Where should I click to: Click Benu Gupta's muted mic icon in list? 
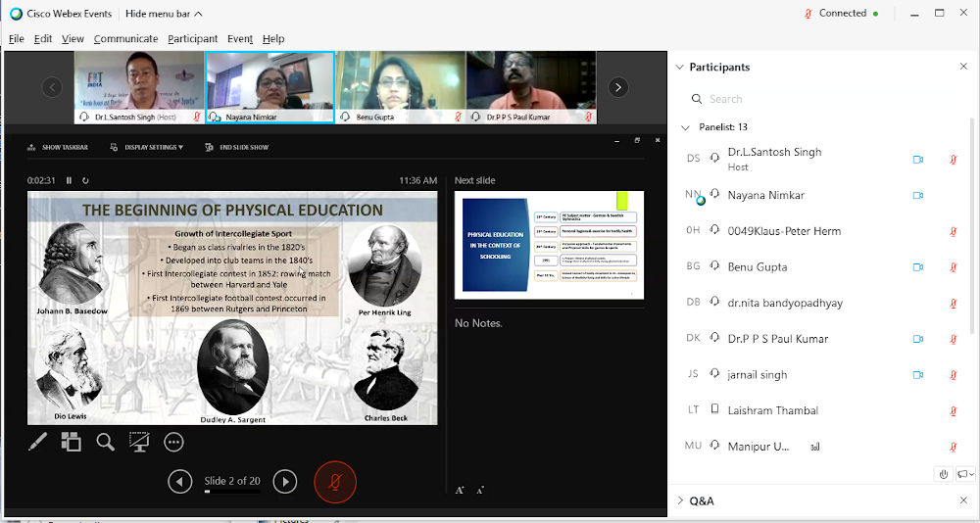point(954,267)
